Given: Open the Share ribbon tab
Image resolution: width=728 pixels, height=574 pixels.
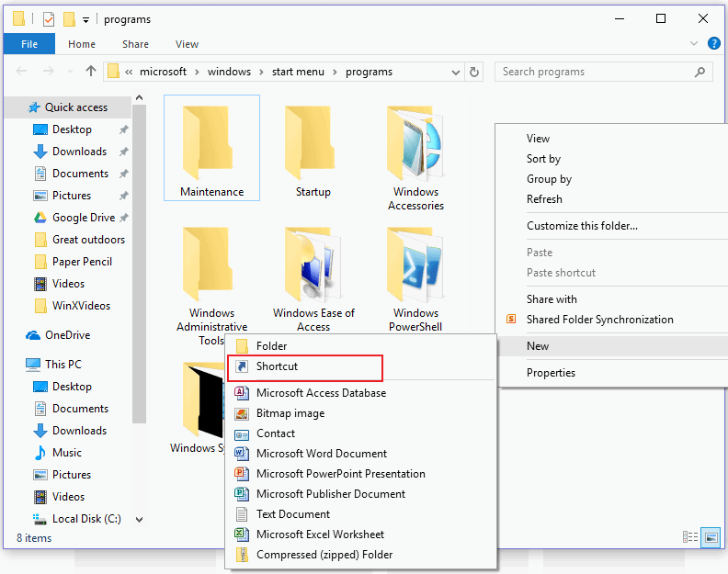Looking at the screenshot, I should coord(135,44).
